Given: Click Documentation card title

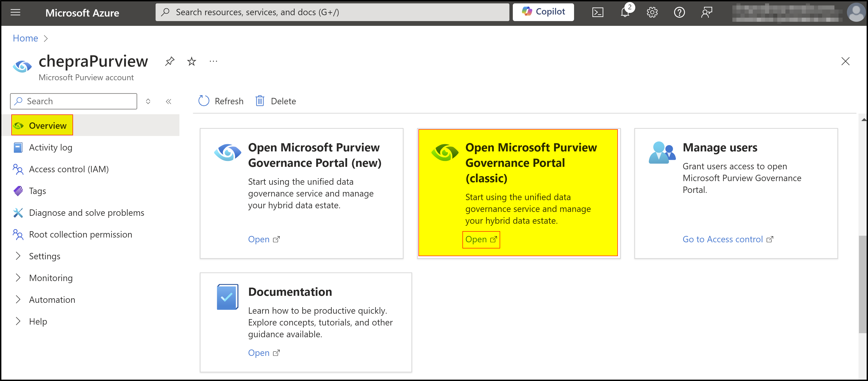Looking at the screenshot, I should tap(290, 292).
